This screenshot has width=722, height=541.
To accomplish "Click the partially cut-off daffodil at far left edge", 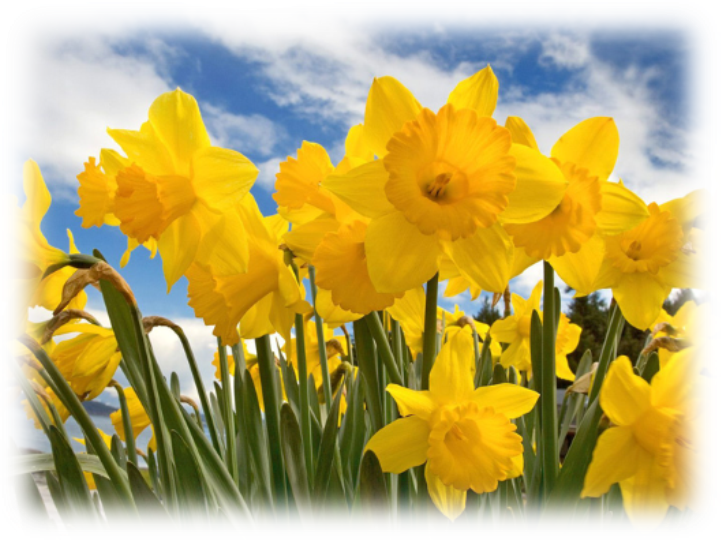I will (25, 250).
